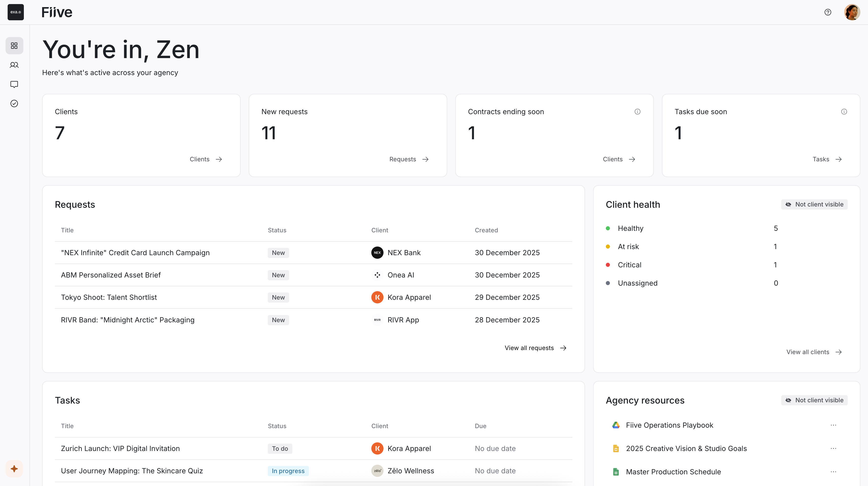Open options menu for 2025 Creative Vision doc
This screenshot has height=486, width=868.
pos(834,448)
